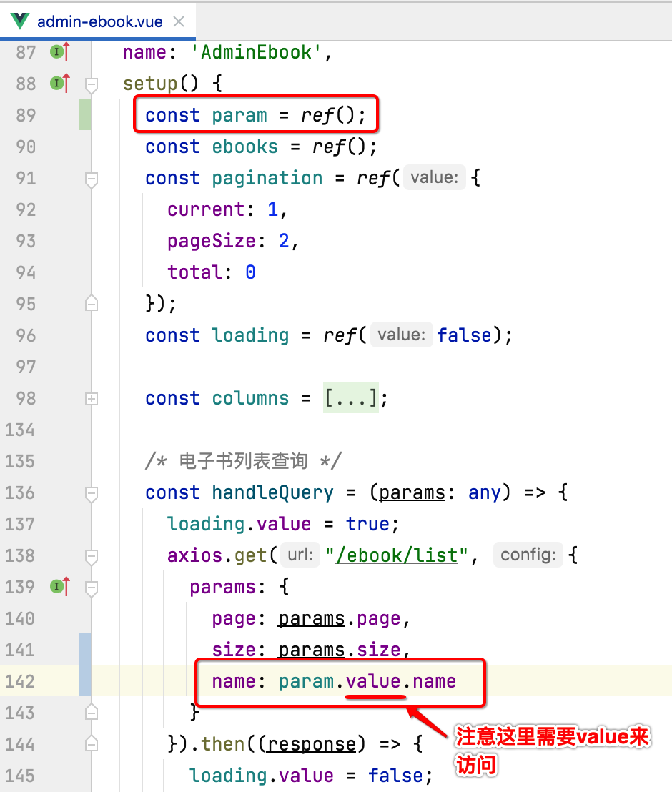This screenshot has height=792, width=672.
Task: Click the response parameter on line 144
Action: pyautogui.click(x=312, y=744)
